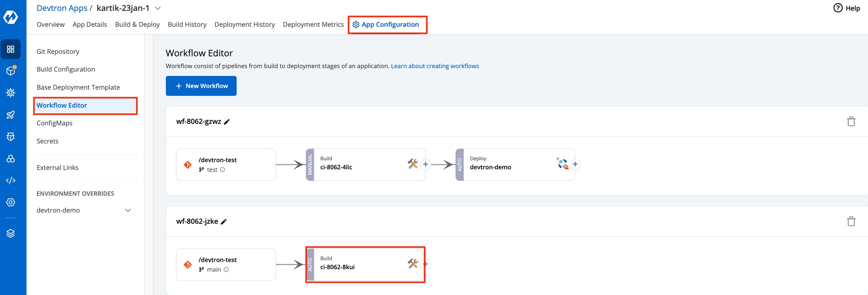Viewport: 868px width, 295px height.
Task: Expand devtron-demo environment override
Action: [x=128, y=210]
